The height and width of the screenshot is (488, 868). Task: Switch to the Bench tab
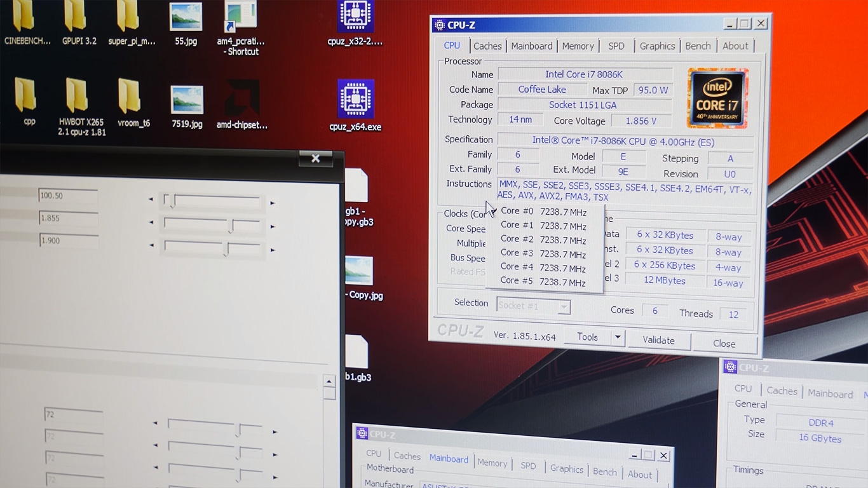pos(698,46)
